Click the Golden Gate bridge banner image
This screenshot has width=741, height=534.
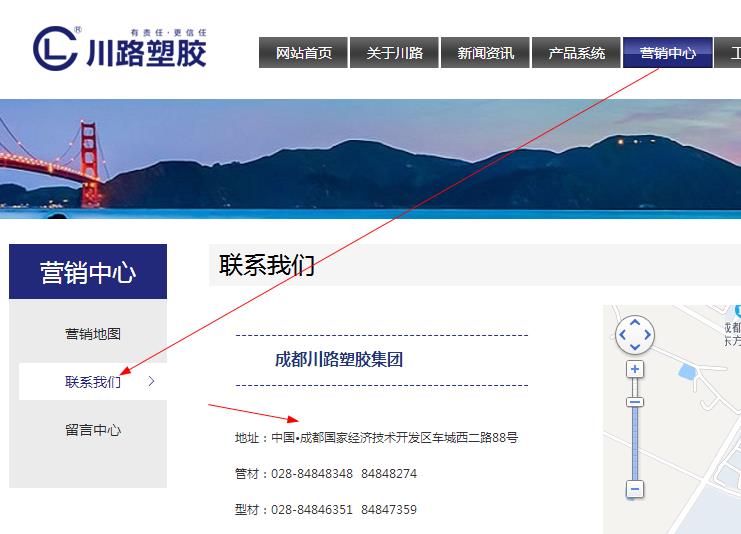point(370,158)
